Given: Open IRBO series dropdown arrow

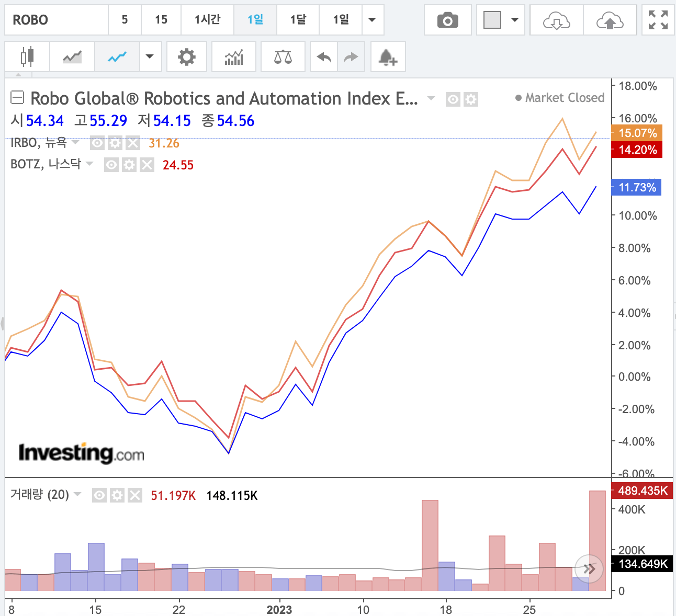Looking at the screenshot, I should pyautogui.click(x=75, y=142).
